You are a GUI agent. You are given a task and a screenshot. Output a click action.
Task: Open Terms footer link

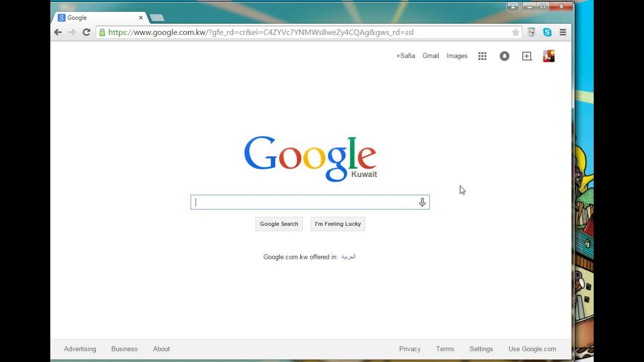coord(445,349)
